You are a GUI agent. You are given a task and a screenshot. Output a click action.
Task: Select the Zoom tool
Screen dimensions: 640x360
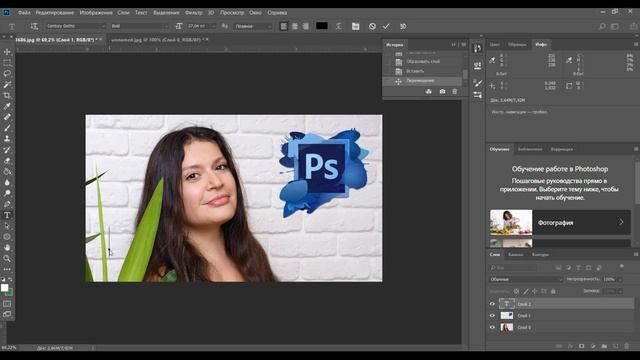tap(7, 258)
